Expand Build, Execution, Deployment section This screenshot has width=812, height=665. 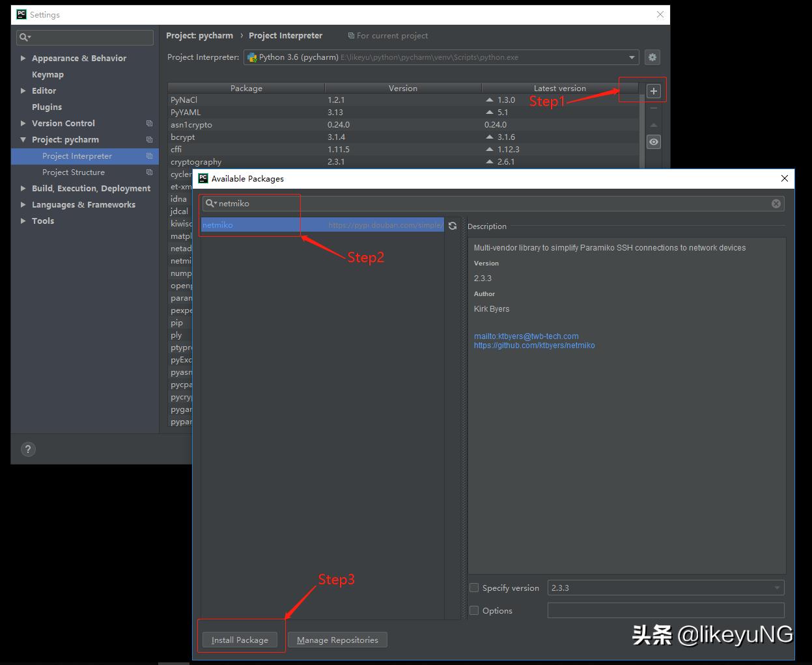point(23,188)
